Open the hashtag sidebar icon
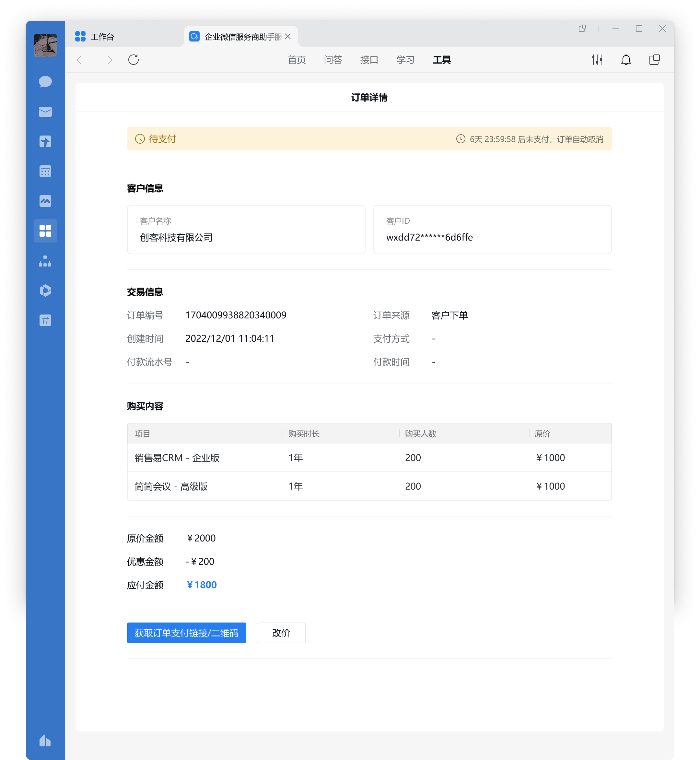The width and height of the screenshot is (700, 760). click(x=45, y=320)
